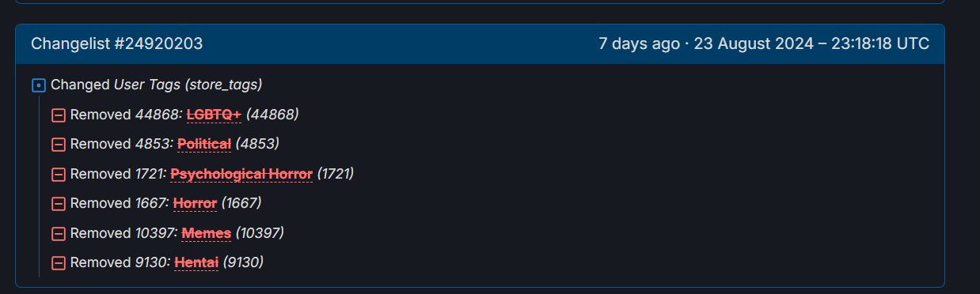
Task: Click the 7 days ago text
Action: [639, 43]
